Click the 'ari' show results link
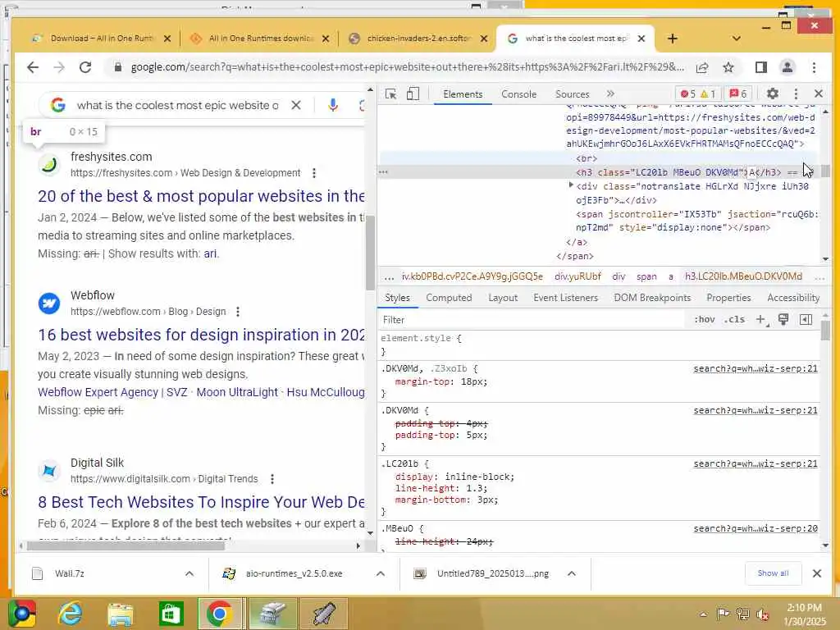Viewport: 840px width, 630px height. tap(210, 254)
